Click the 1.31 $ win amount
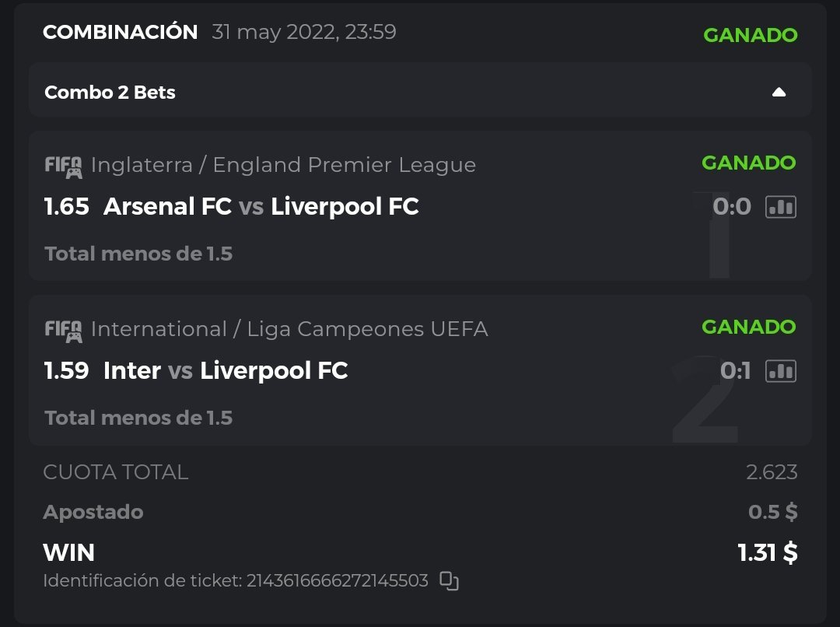 coord(767,552)
